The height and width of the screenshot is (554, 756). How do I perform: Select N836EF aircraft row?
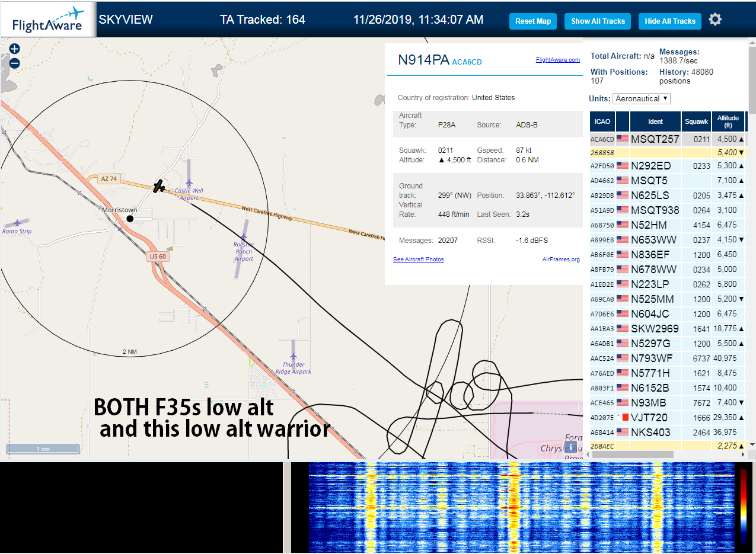[x=667, y=255]
